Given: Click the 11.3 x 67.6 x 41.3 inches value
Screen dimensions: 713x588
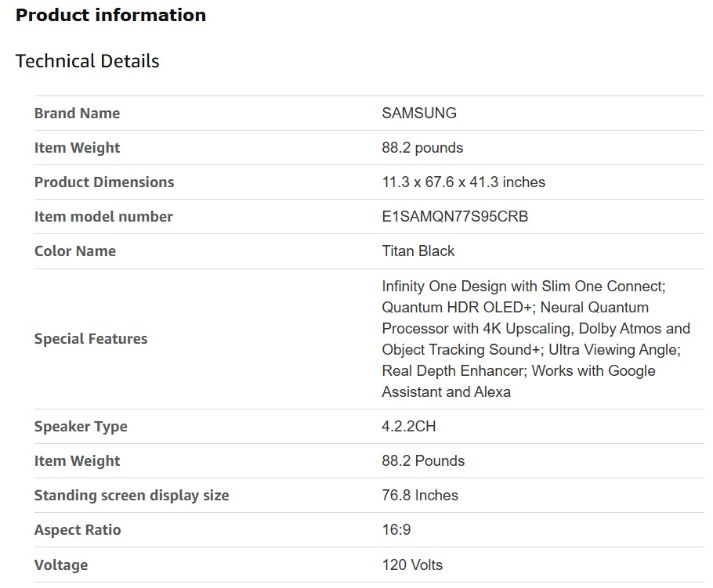Looking at the screenshot, I should 463,182.
